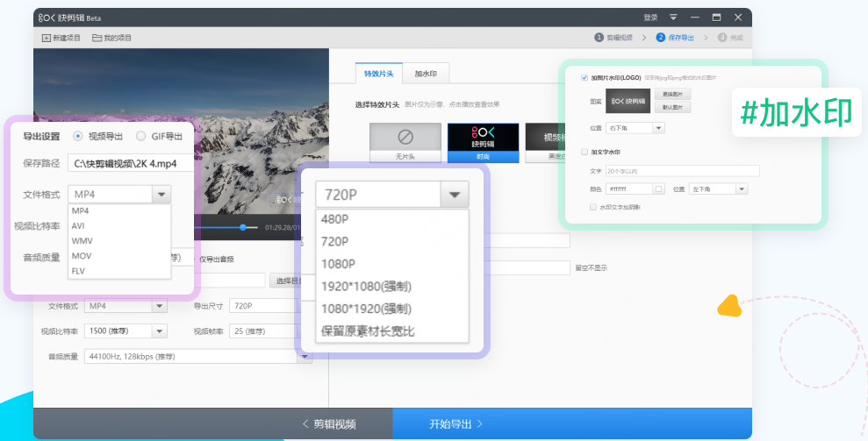Select 视频导出 radio button

pos(77,136)
